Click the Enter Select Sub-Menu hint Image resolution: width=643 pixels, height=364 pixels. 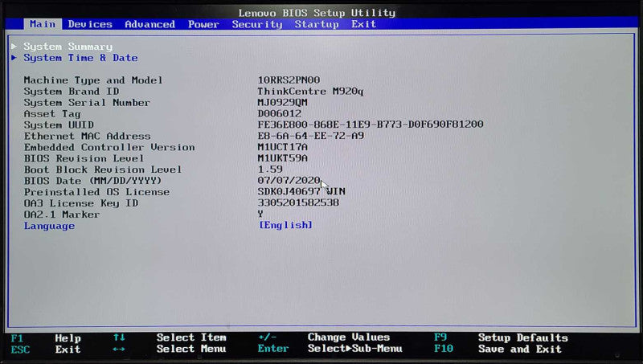point(330,349)
